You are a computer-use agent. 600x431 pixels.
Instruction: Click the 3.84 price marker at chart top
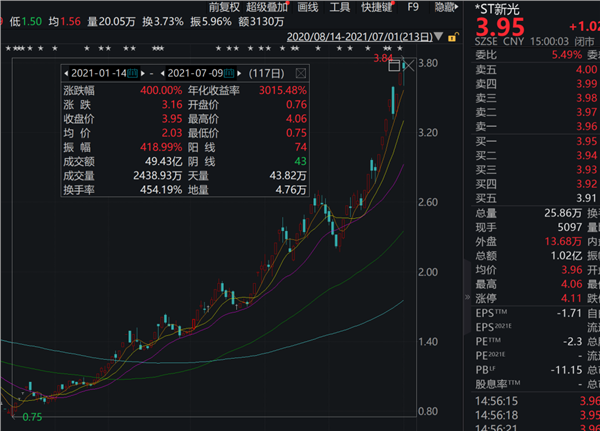pos(381,58)
